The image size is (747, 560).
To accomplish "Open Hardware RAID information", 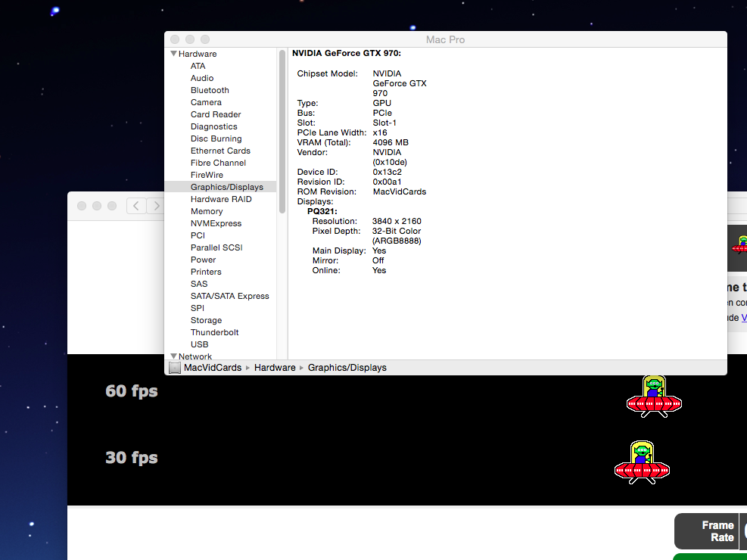I will [221, 199].
